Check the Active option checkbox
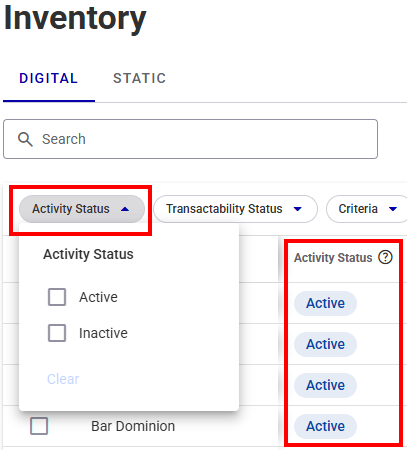The image size is (407, 450). tap(57, 297)
